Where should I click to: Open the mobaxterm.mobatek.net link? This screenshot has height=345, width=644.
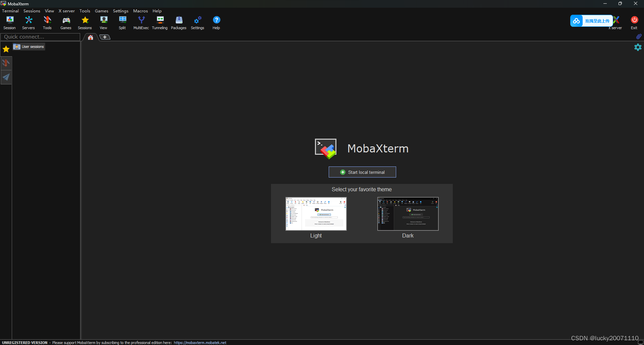tap(200, 343)
